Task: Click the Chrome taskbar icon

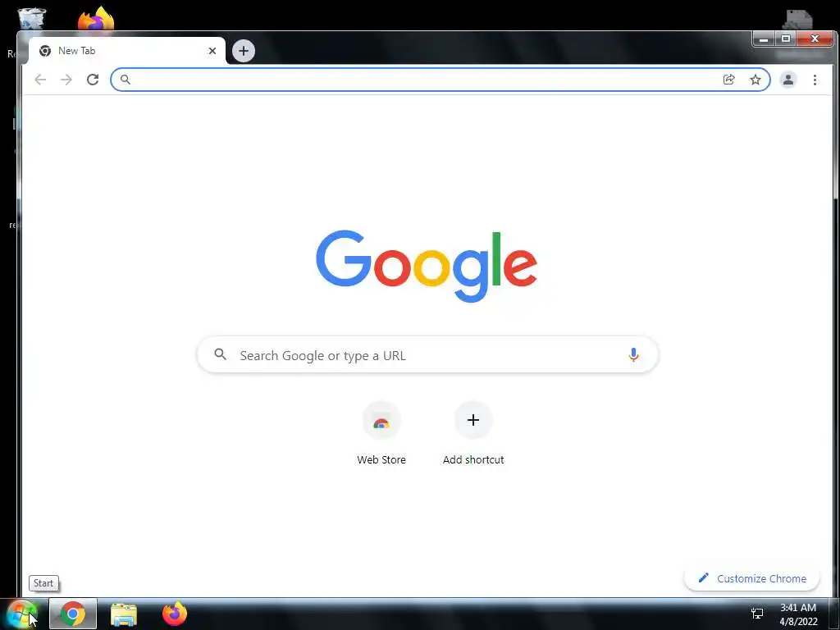Action: [x=73, y=614]
